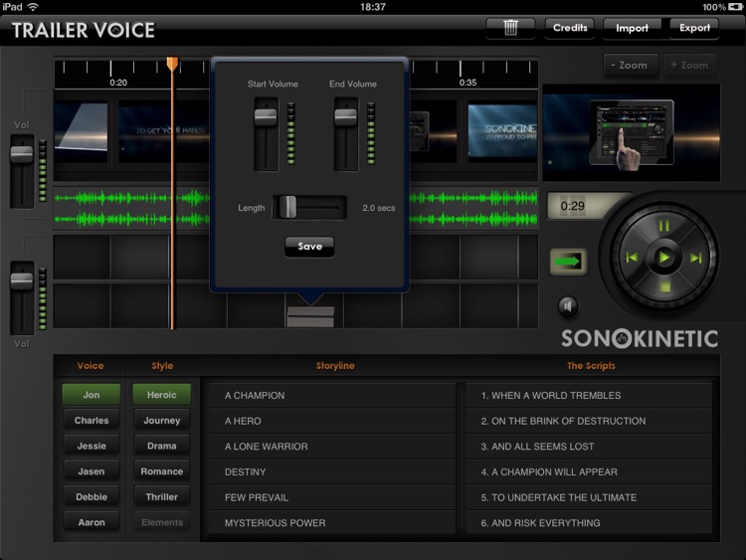746x560 pixels.
Task: Choose the Heroic style
Action: click(x=162, y=395)
